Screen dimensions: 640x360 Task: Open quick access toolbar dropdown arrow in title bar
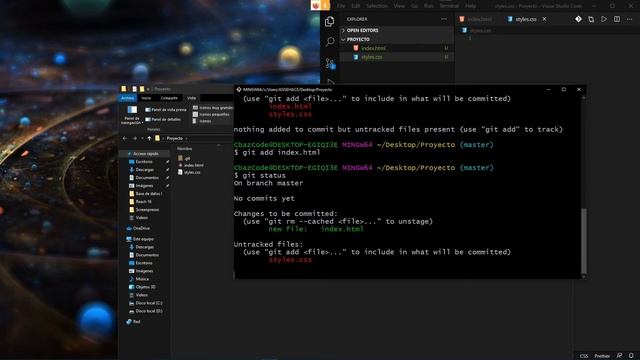pyautogui.click(x=148, y=89)
